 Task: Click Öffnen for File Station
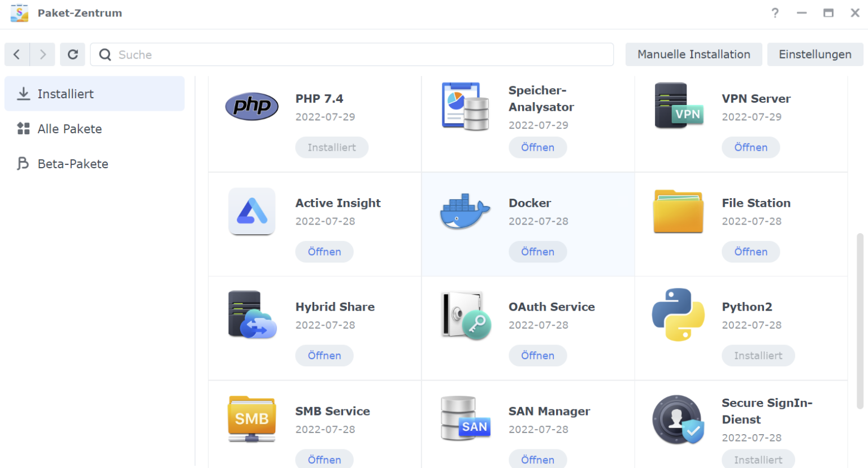point(750,252)
